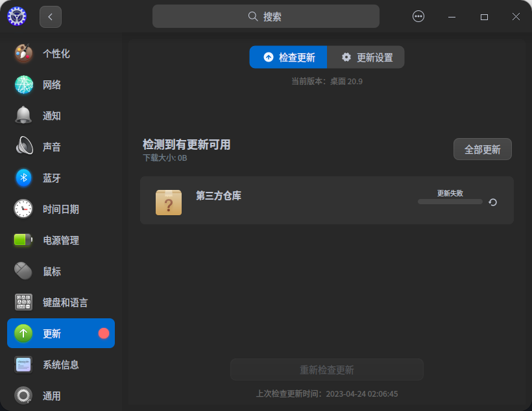Open 网络 network settings
The width and height of the screenshot is (532, 411).
(60, 84)
